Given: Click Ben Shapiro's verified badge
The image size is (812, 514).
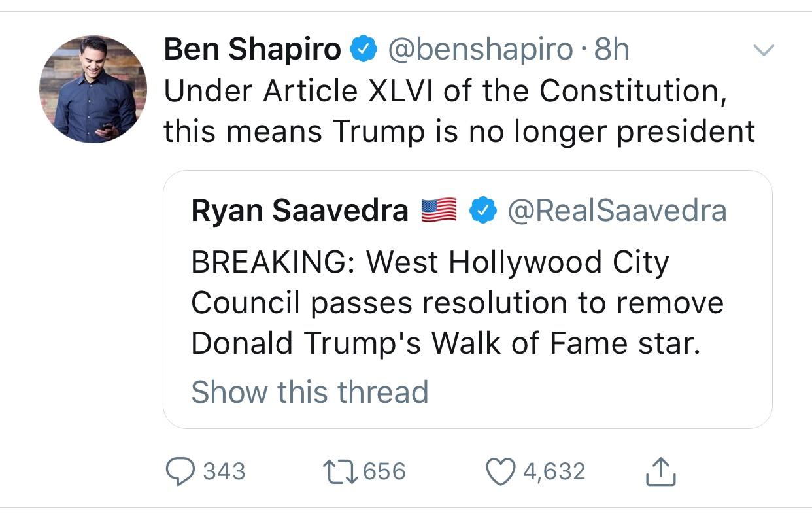Looking at the screenshot, I should point(364,50).
